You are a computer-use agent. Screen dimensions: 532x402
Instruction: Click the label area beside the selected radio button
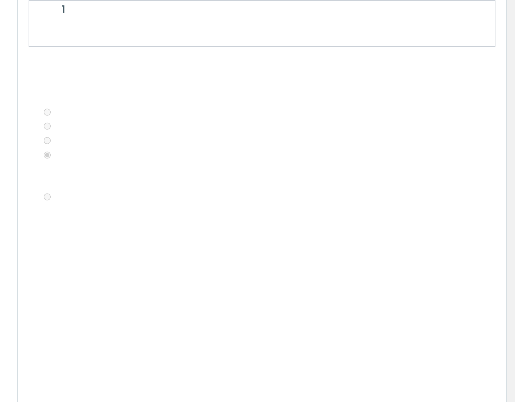[x=72, y=155]
